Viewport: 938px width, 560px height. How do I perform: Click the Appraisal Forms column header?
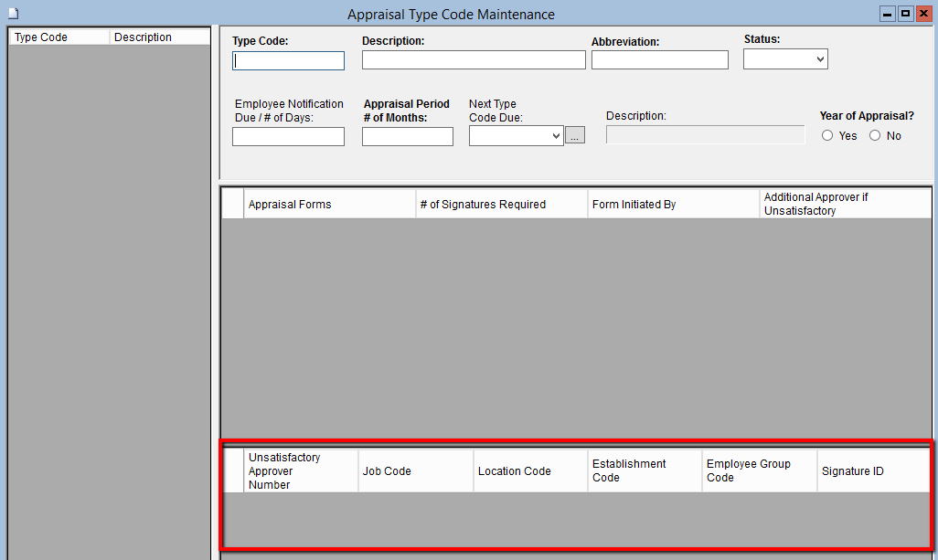pyautogui.click(x=329, y=205)
